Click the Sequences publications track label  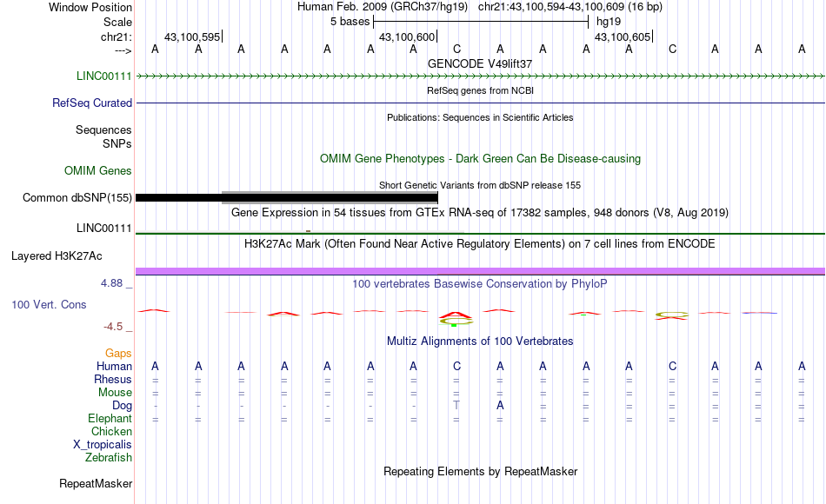[103, 129]
